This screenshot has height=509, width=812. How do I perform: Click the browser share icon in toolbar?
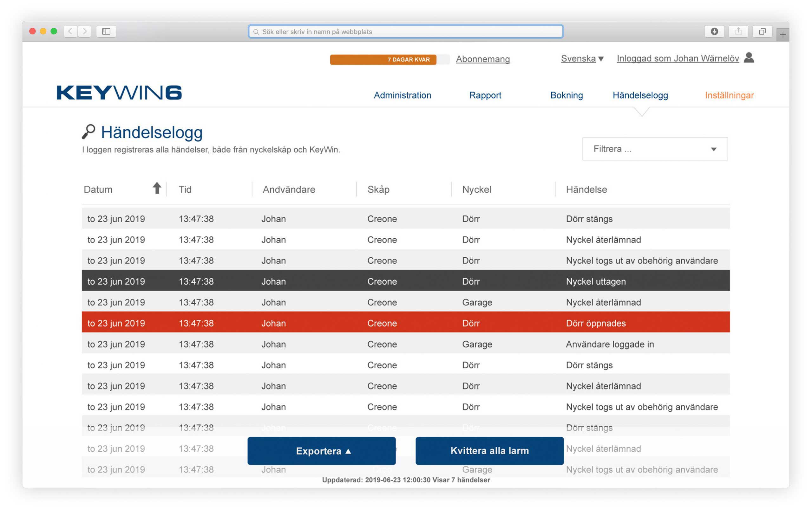[x=737, y=31]
